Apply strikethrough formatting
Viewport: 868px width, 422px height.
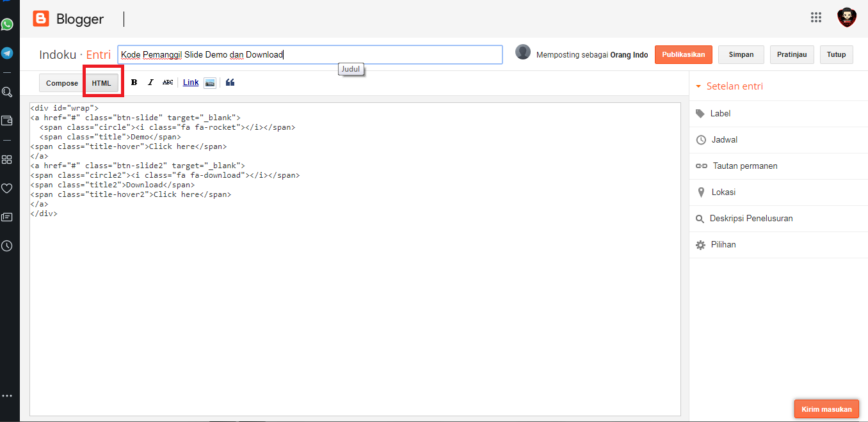(168, 82)
